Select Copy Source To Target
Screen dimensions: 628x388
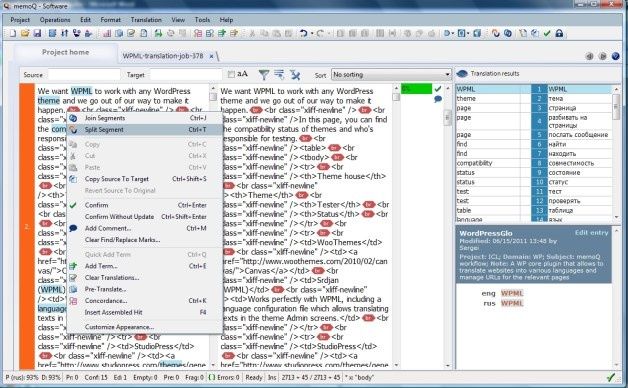point(145,179)
